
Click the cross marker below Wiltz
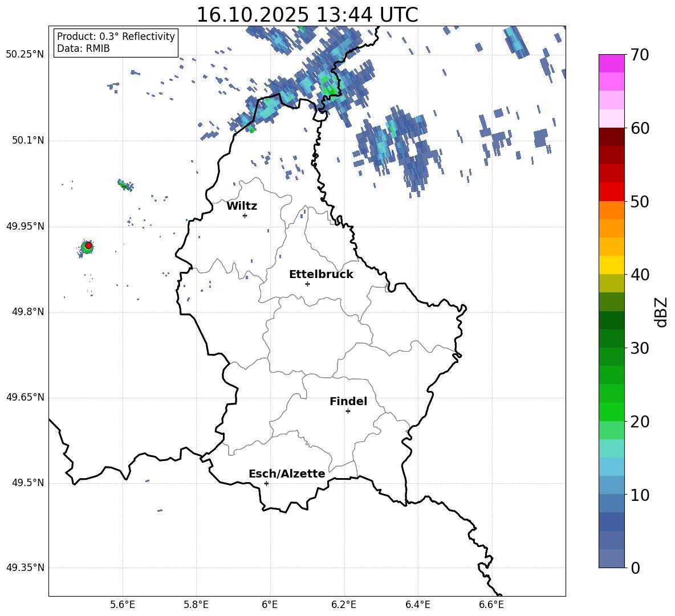click(245, 215)
